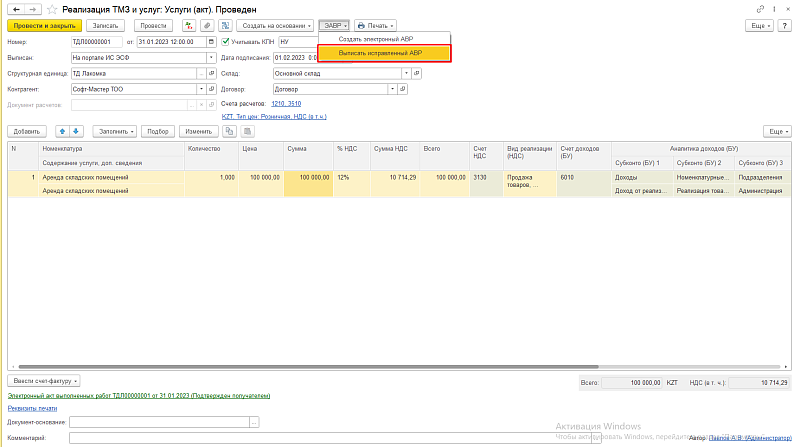Open calendar picker next to document date
Screen dimensions: 800x447
211,42
